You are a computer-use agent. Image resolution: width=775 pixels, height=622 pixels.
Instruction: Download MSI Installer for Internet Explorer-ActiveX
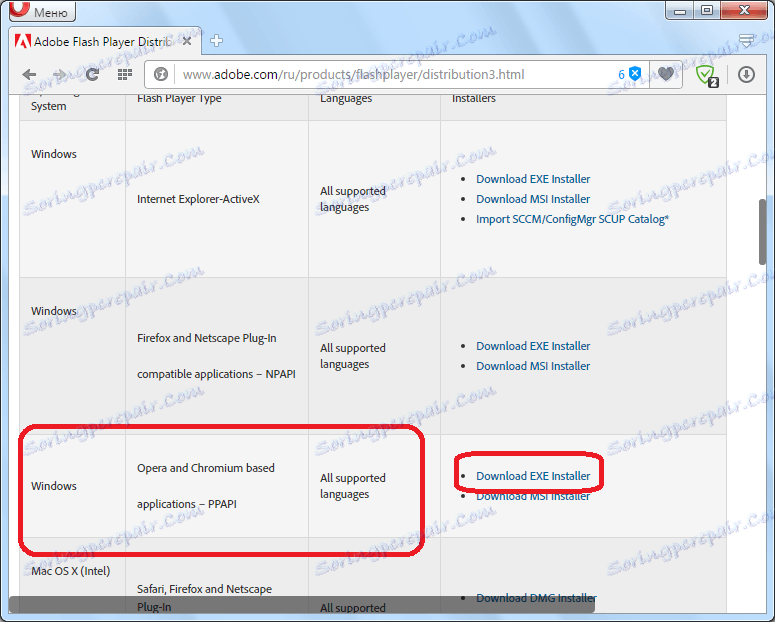533,199
